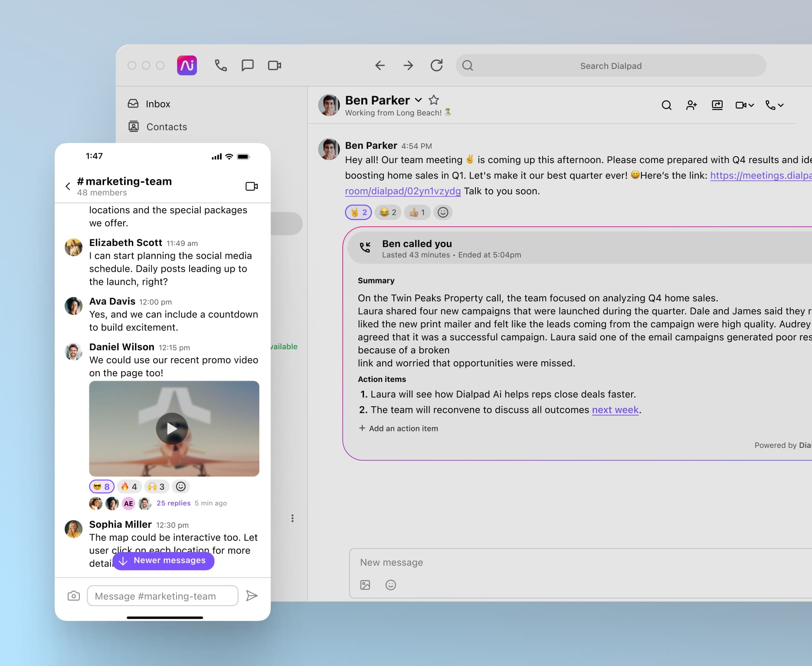Image resolution: width=812 pixels, height=666 pixels.
Task: Expand the phone call options chevron
Action: [x=780, y=105]
